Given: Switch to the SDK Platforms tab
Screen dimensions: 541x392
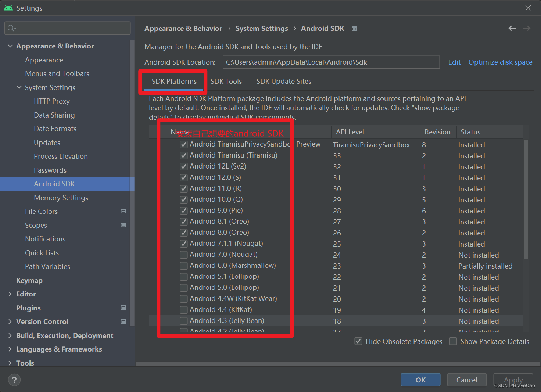Looking at the screenshot, I should click(174, 81).
